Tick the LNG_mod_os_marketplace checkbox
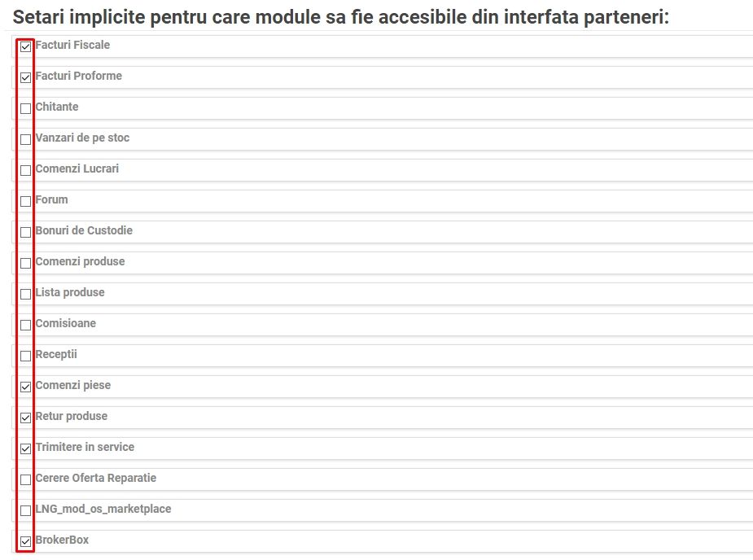The height and width of the screenshot is (560, 753). (x=25, y=510)
